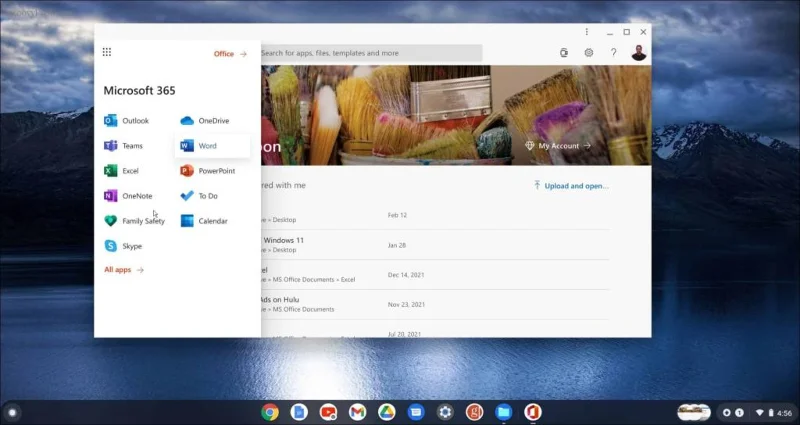Click the Office link with arrow
Screen dimensions: 800x425
230,54
